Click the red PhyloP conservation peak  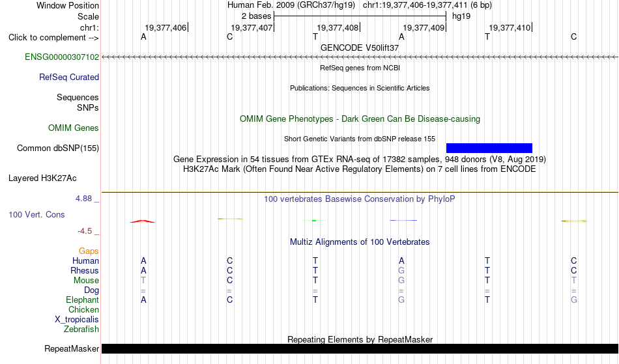[143, 221]
